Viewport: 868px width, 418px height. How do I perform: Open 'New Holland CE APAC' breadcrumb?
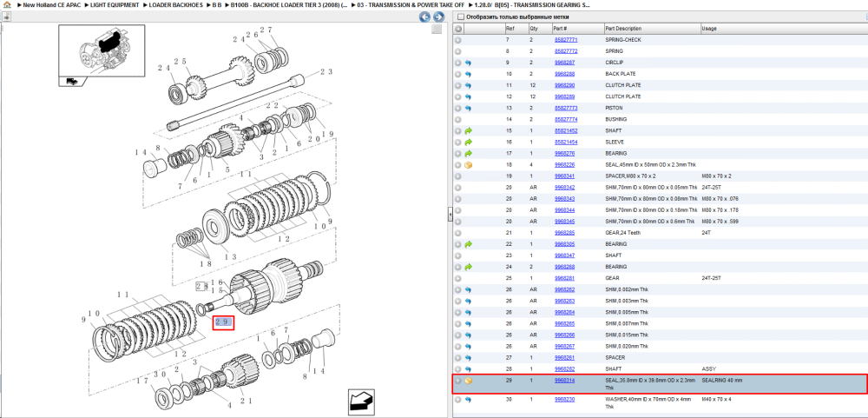click(x=49, y=4)
